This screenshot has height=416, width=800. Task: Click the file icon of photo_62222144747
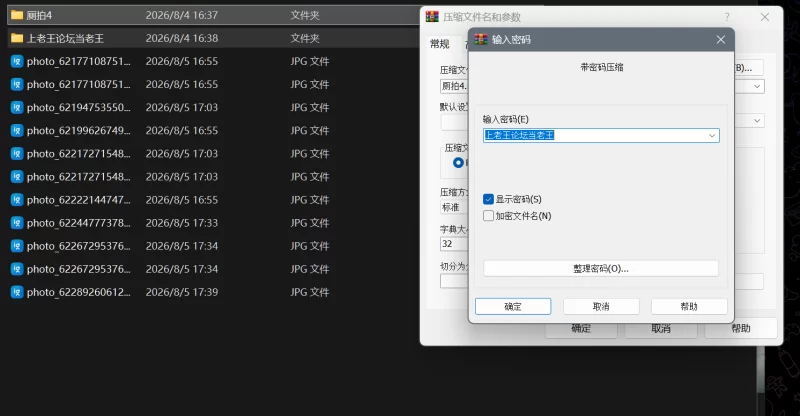pos(17,200)
